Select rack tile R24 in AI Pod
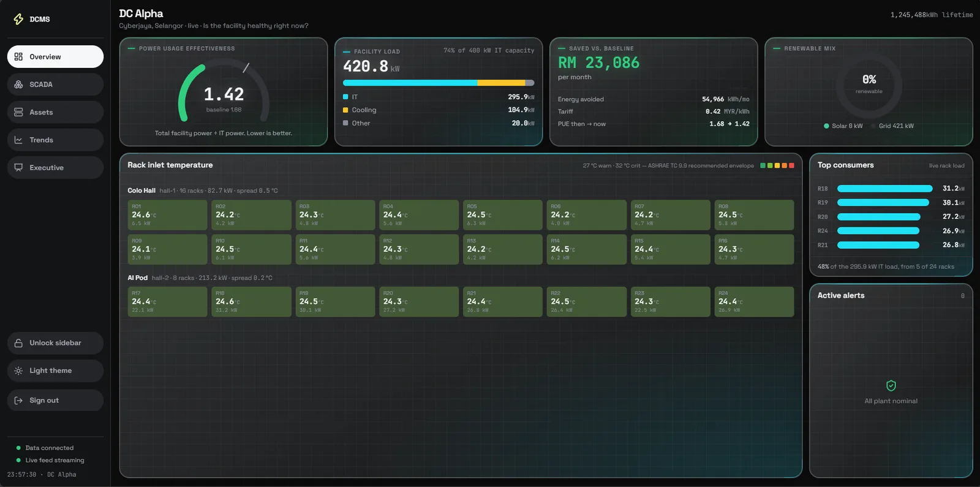980x487 pixels. coord(754,302)
